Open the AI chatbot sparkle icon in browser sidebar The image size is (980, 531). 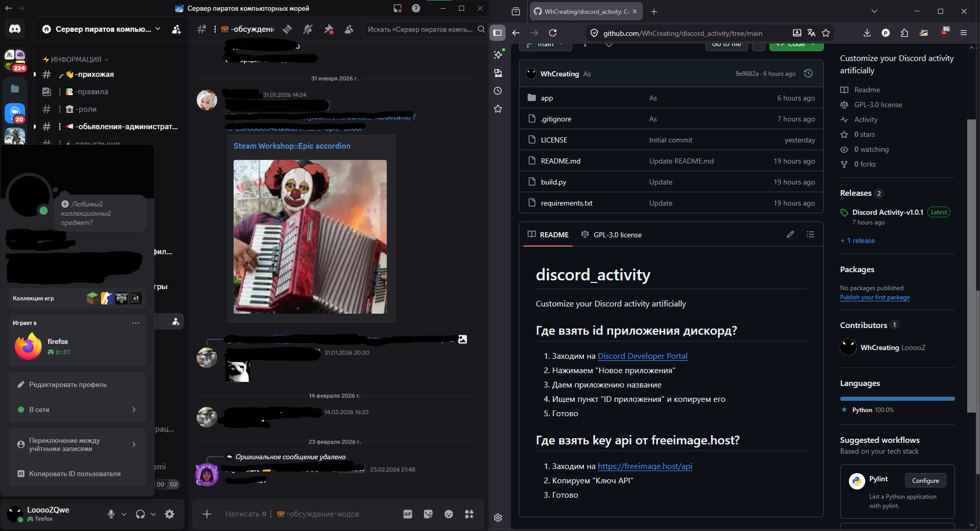pos(498,54)
